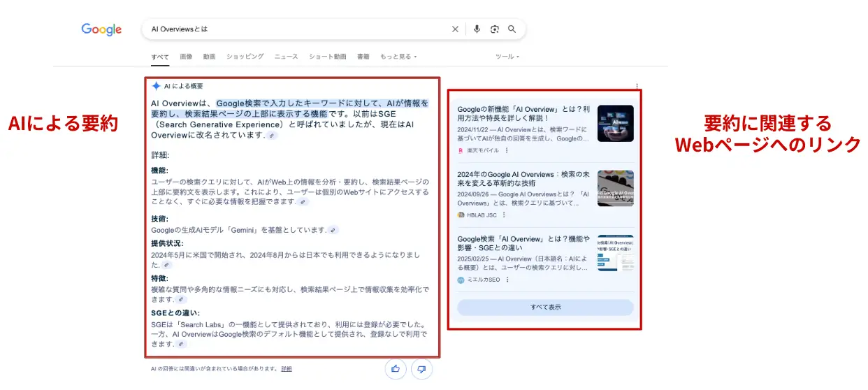Click link chip in 特徴 paragraph

[182, 299]
